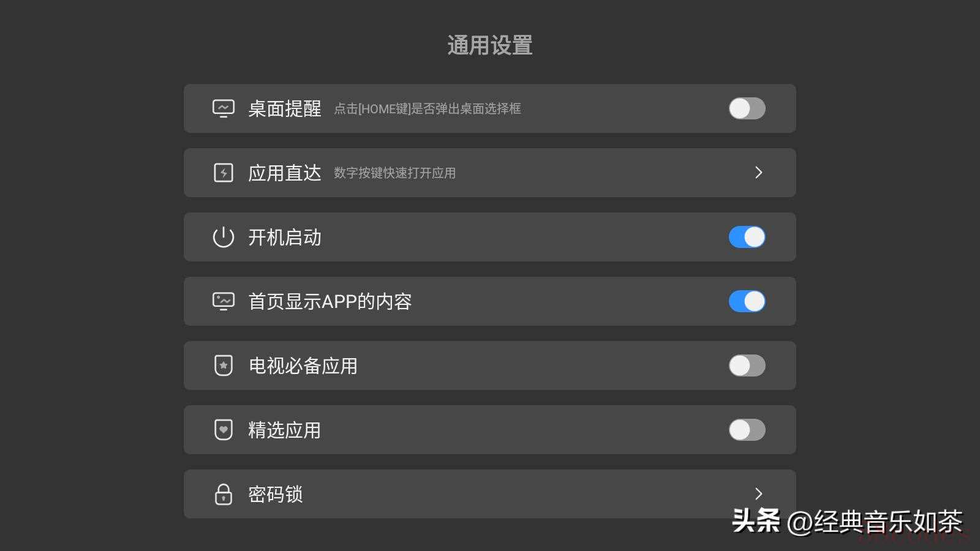Expand 应用直达 using its chevron arrow
980x551 pixels.
[x=758, y=173]
